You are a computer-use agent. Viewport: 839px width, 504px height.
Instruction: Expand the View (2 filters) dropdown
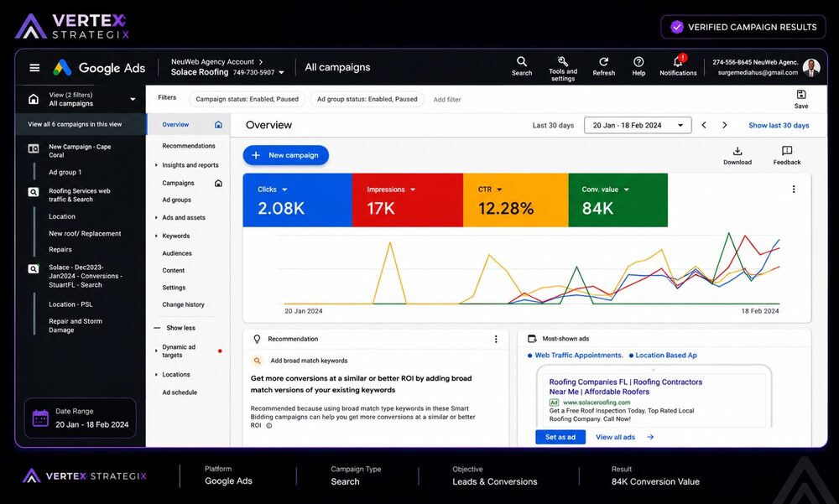[133, 99]
